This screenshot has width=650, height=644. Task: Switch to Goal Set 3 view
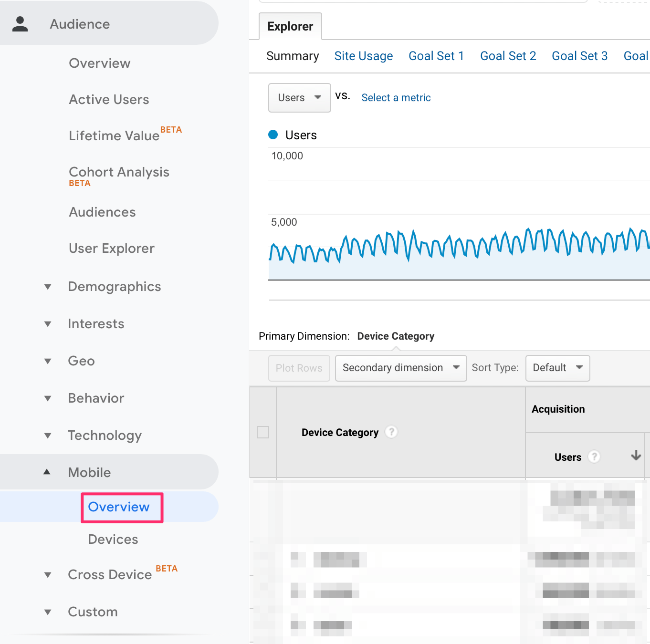(580, 56)
